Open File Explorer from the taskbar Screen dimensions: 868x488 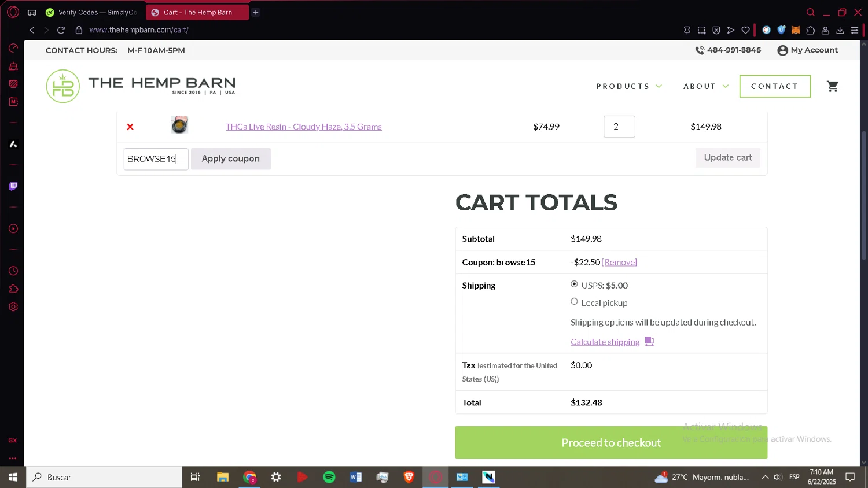[x=223, y=477]
